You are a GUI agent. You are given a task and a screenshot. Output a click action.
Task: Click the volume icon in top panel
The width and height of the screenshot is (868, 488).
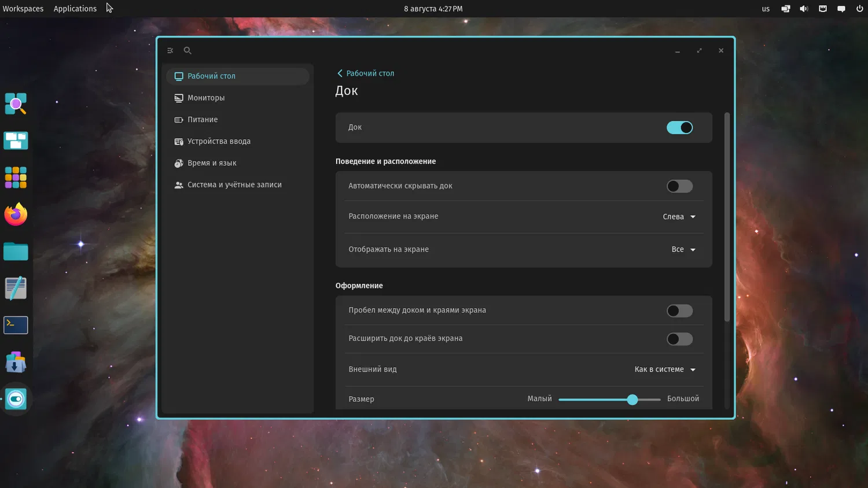pos(804,9)
